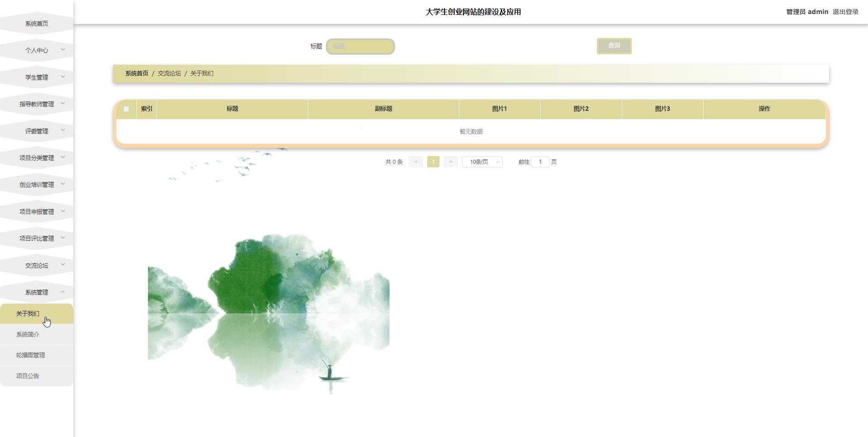Expand the 项目分类管理 menu

[37, 158]
